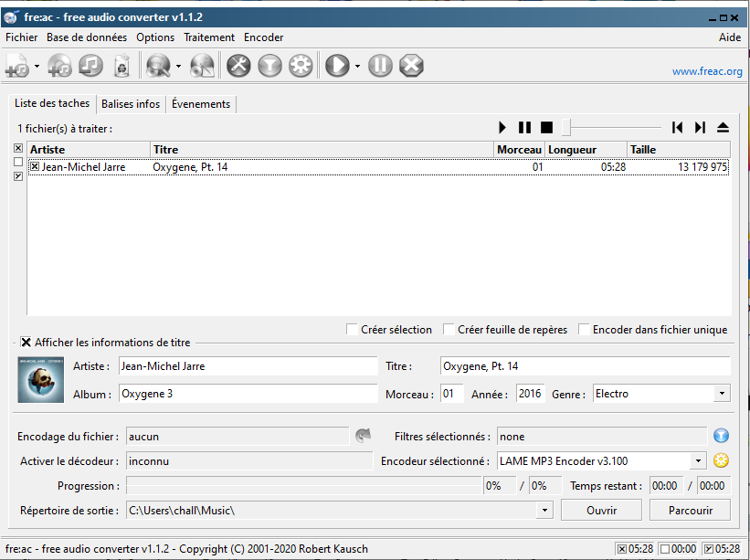This screenshot has height=560, width=750.
Task: Switch to the Balises infos tab
Action: [131, 104]
